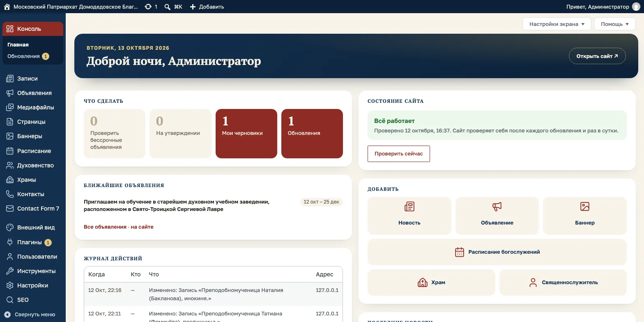Open the Записи menu icon in sidebar

[x=10, y=79]
